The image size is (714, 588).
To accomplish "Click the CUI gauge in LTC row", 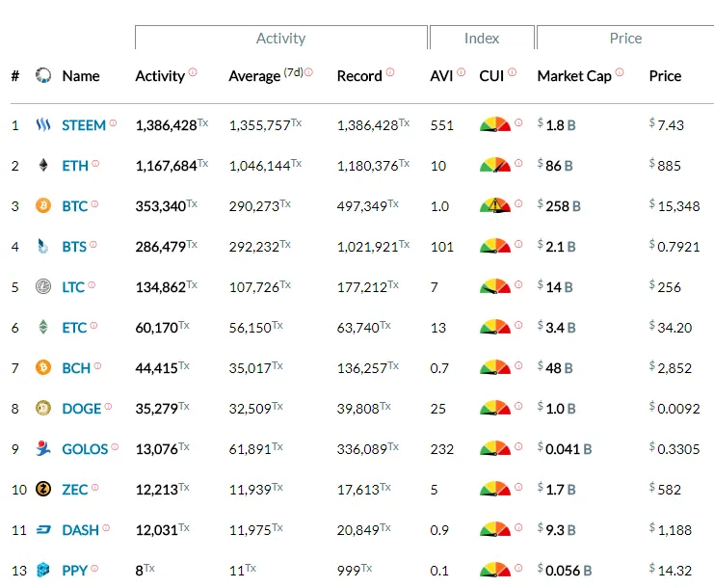I will point(495,286).
